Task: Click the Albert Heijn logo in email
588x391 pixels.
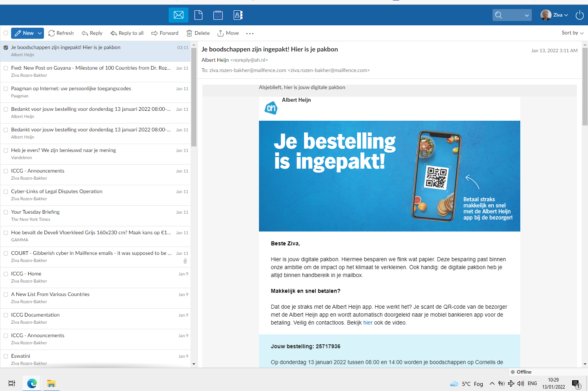Action: (x=271, y=108)
